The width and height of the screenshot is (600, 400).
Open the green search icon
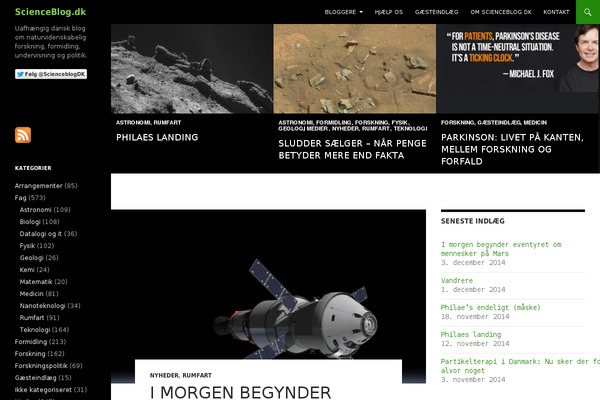[588, 12]
